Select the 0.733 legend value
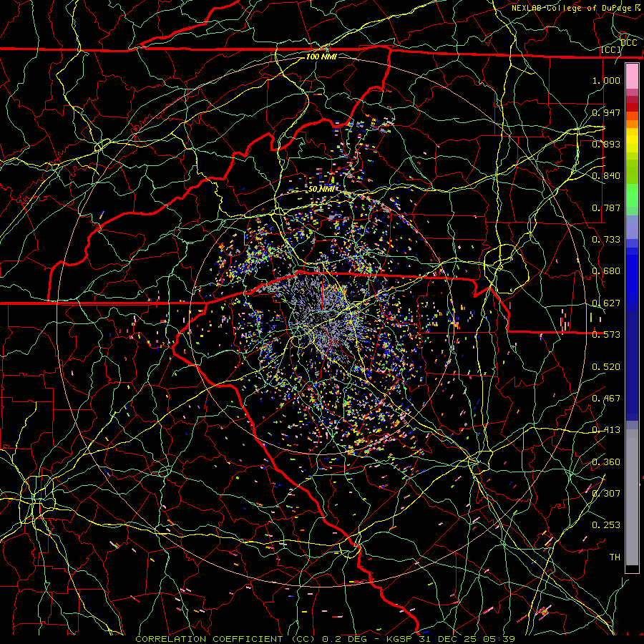644x644 pixels. pos(606,240)
